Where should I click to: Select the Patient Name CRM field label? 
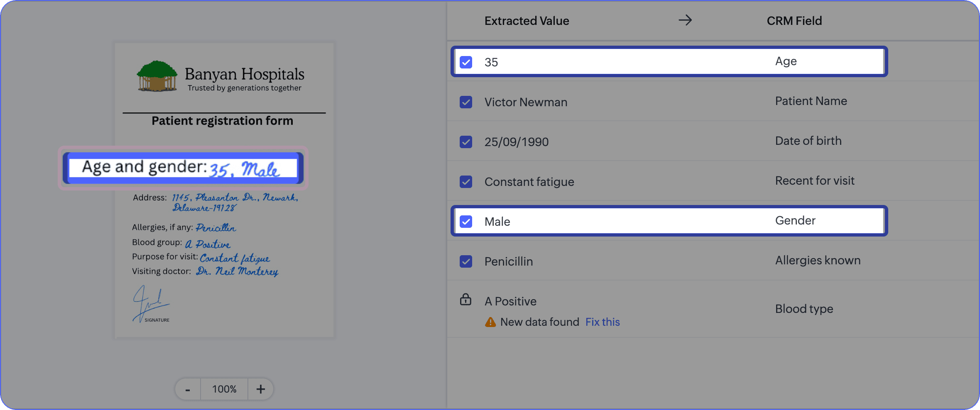click(811, 101)
